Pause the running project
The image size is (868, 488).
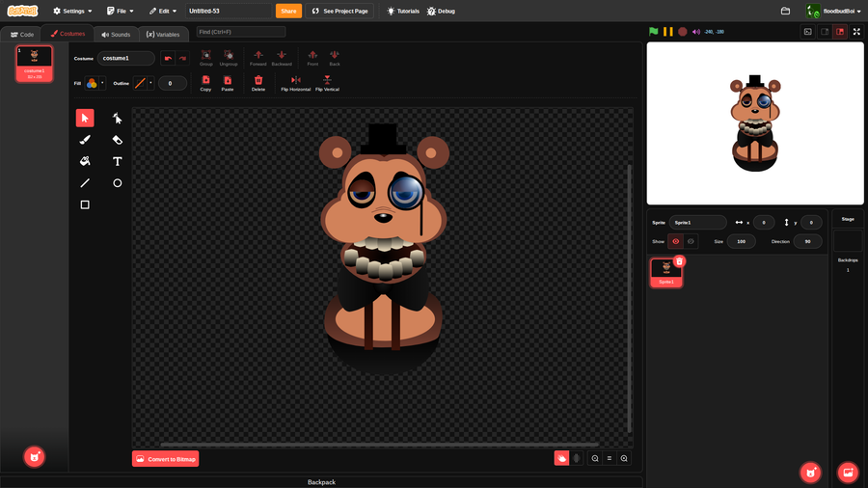point(668,32)
